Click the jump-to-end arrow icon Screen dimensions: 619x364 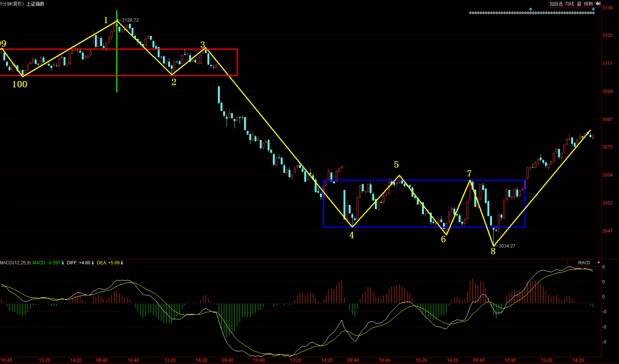pyautogui.click(x=598, y=4)
